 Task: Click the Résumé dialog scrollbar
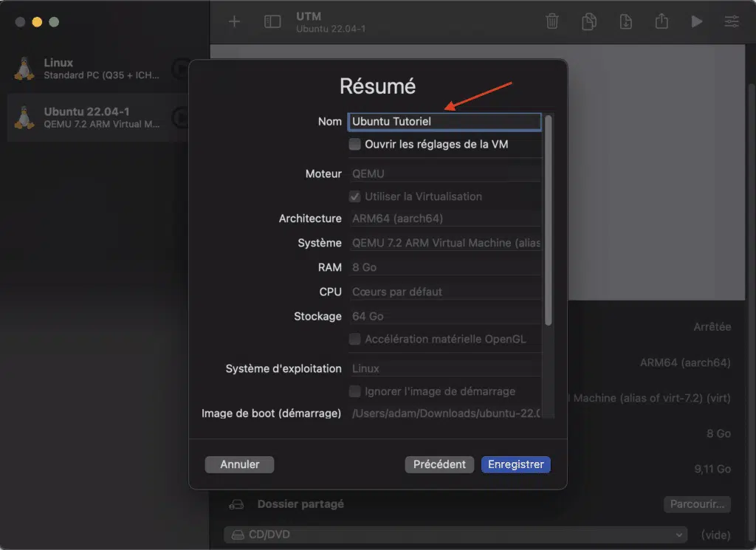(549, 220)
